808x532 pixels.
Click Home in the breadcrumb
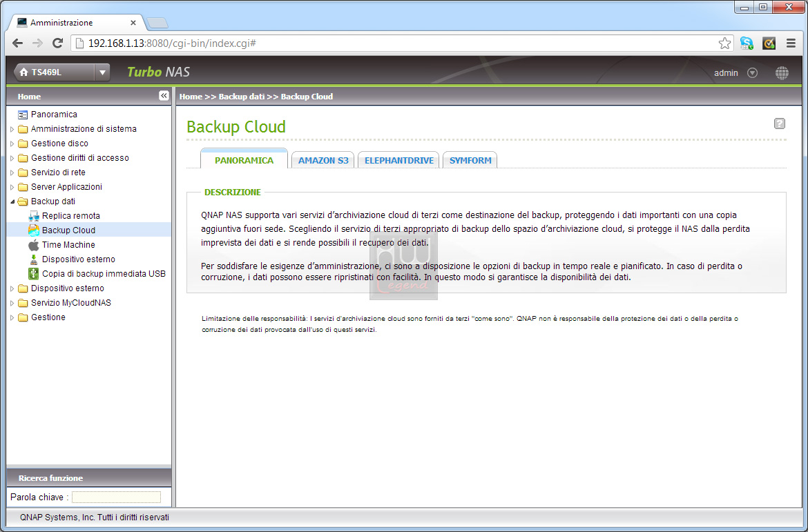191,97
